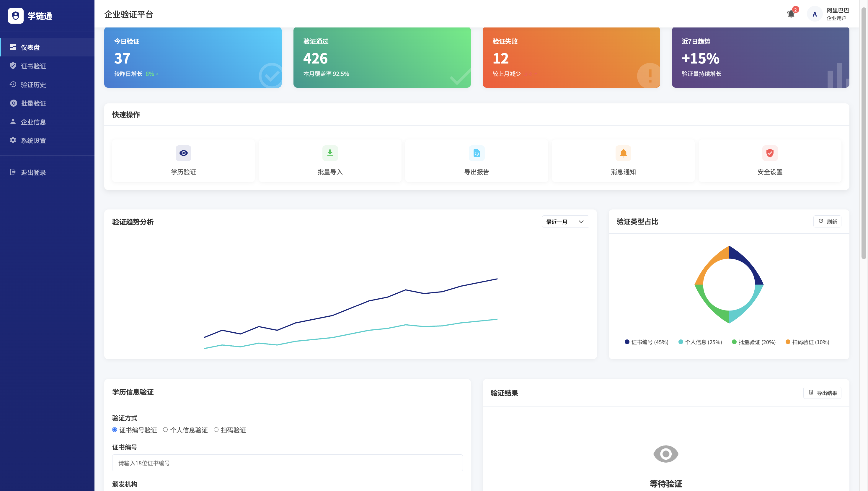
Task: Open the 最近一月 time range dropdown
Action: pyautogui.click(x=565, y=222)
